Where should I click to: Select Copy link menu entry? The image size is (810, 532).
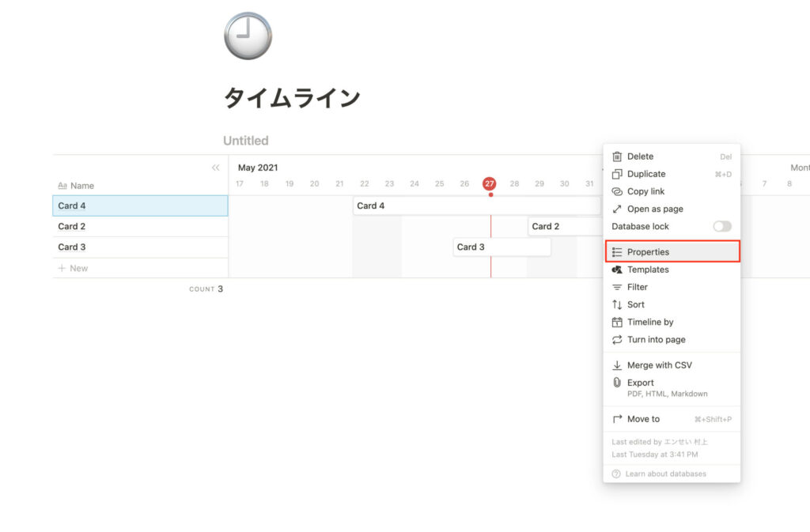(x=672, y=191)
